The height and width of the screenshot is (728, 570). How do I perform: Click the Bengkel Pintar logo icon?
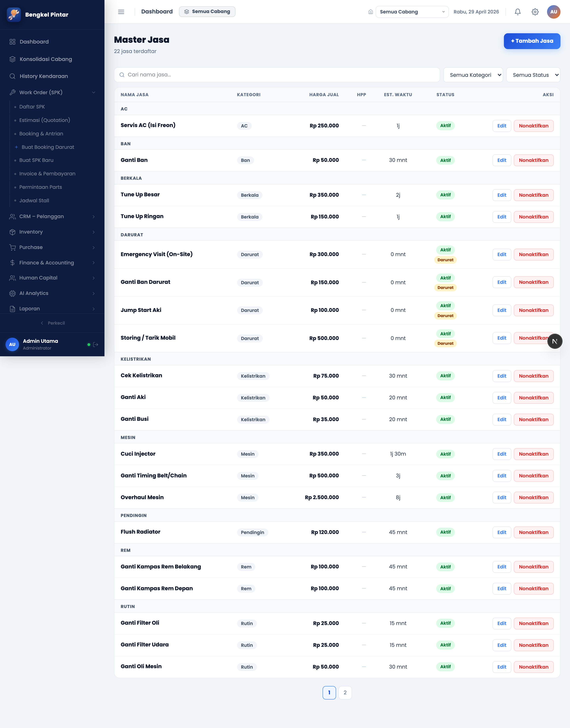(14, 14)
